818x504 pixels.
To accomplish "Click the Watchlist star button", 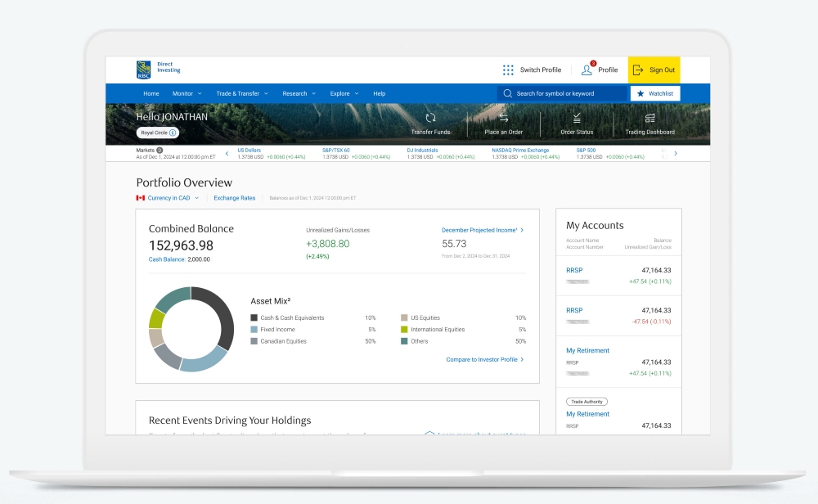I will point(655,93).
